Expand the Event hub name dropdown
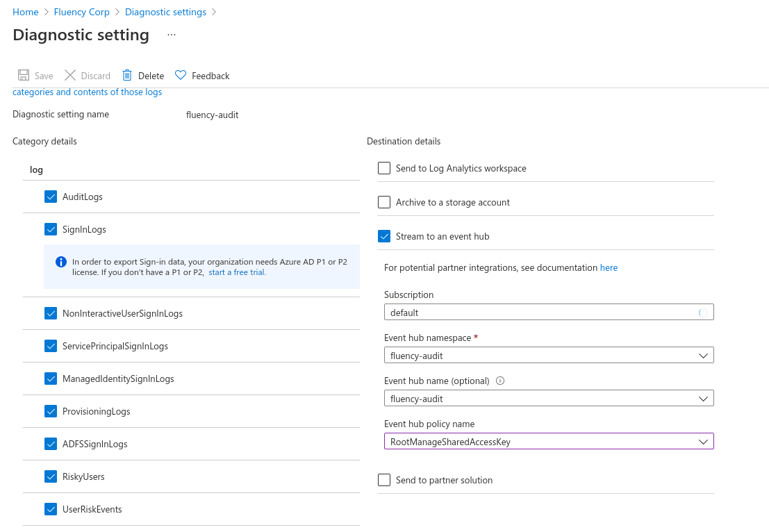The width and height of the screenshot is (769, 532). [549, 399]
